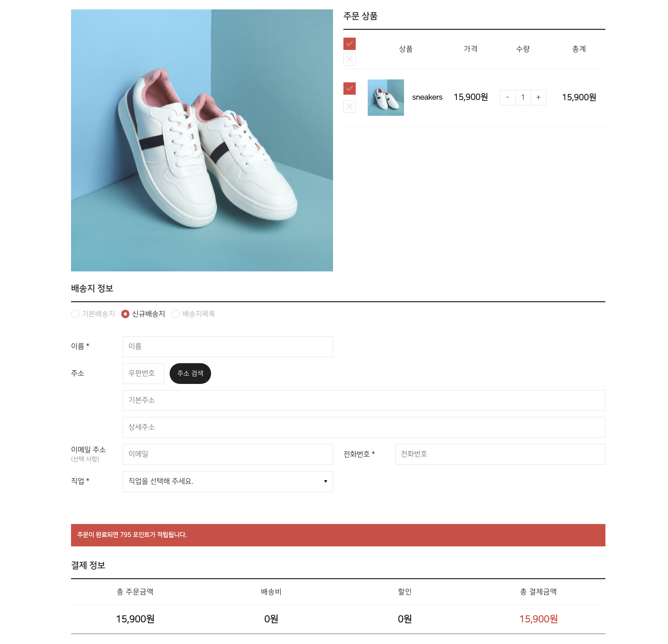Click the sneakers product name link

coord(427,98)
